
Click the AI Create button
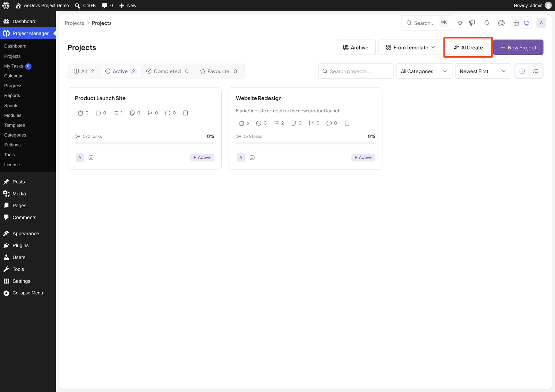click(x=468, y=47)
